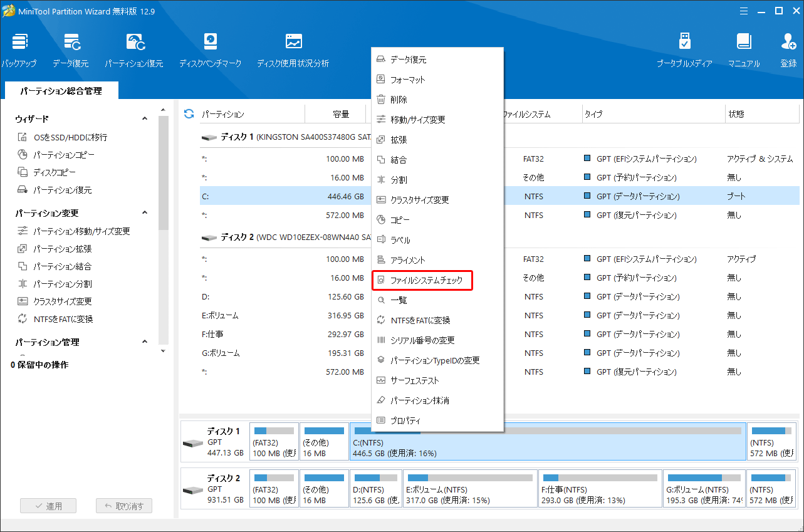The width and height of the screenshot is (804, 532).
Task: Collapse the パーティション変更 section
Action: [145, 213]
